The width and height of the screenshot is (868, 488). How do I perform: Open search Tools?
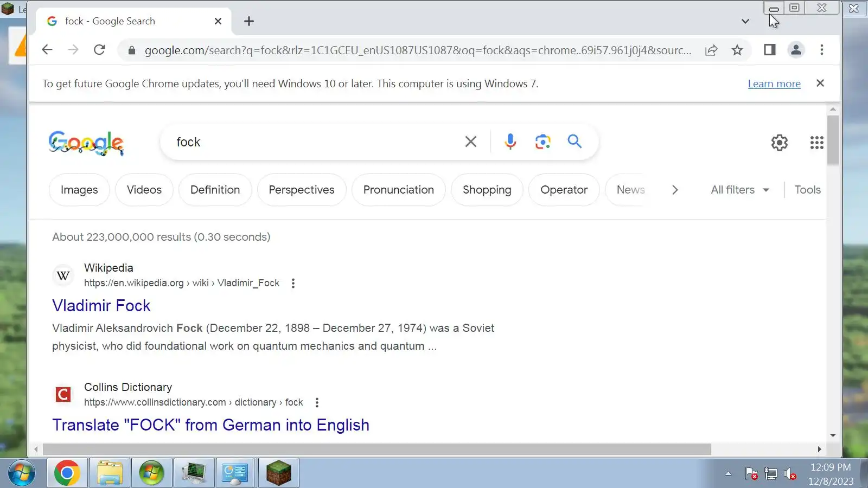(808, 190)
